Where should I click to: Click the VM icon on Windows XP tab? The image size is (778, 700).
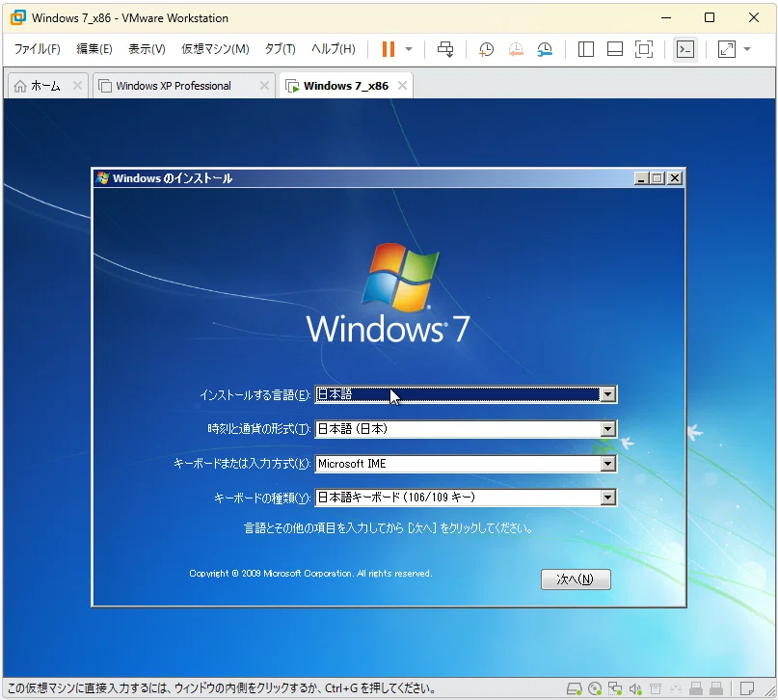(x=105, y=86)
